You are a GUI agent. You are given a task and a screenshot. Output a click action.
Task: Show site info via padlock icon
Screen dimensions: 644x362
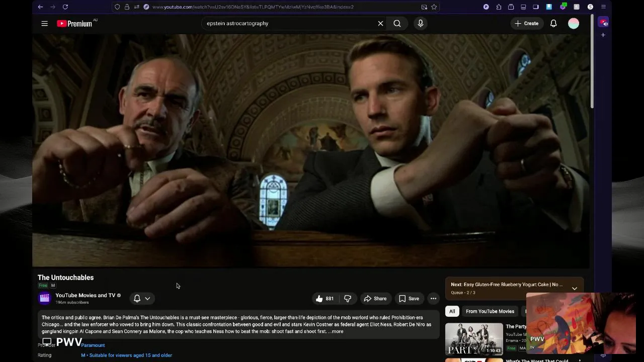(127, 7)
